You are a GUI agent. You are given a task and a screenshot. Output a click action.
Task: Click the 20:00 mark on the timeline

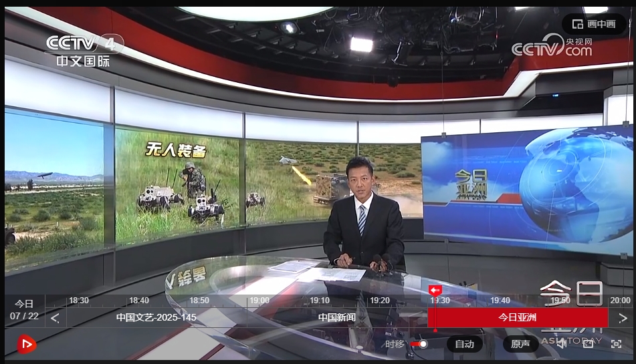pyautogui.click(x=620, y=301)
